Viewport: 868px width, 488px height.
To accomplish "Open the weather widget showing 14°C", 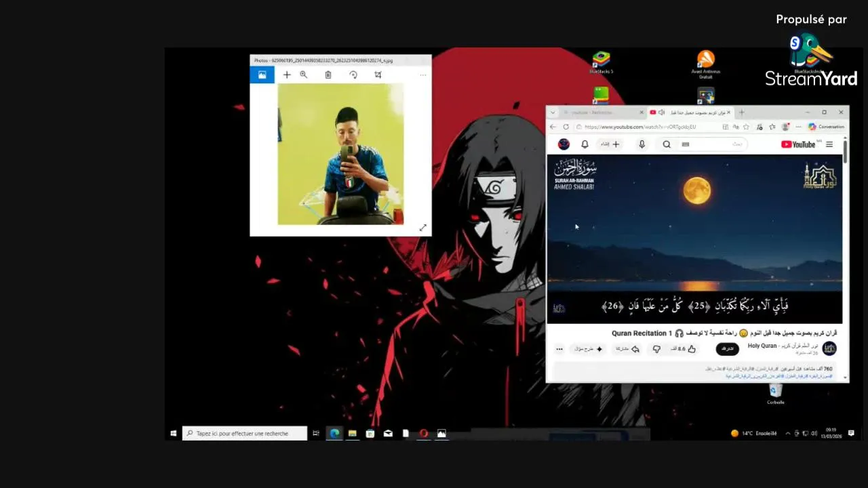I will pos(754,433).
